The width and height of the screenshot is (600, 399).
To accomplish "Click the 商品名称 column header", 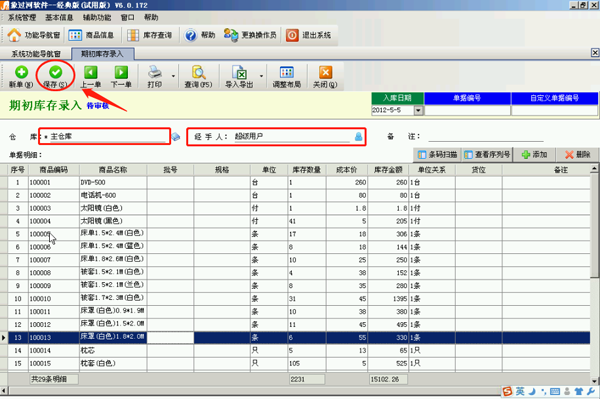I will point(113,170).
